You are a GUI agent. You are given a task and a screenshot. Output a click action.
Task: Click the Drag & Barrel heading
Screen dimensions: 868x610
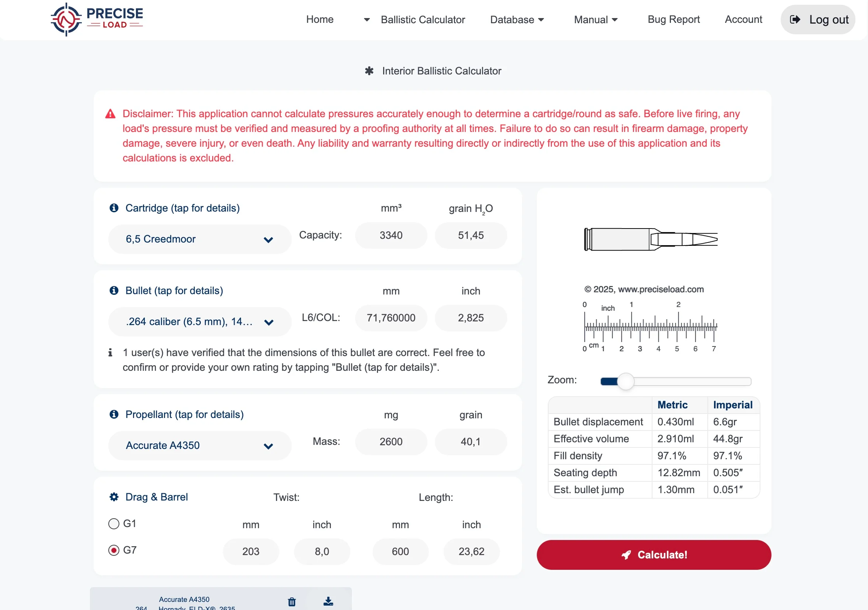click(x=157, y=497)
